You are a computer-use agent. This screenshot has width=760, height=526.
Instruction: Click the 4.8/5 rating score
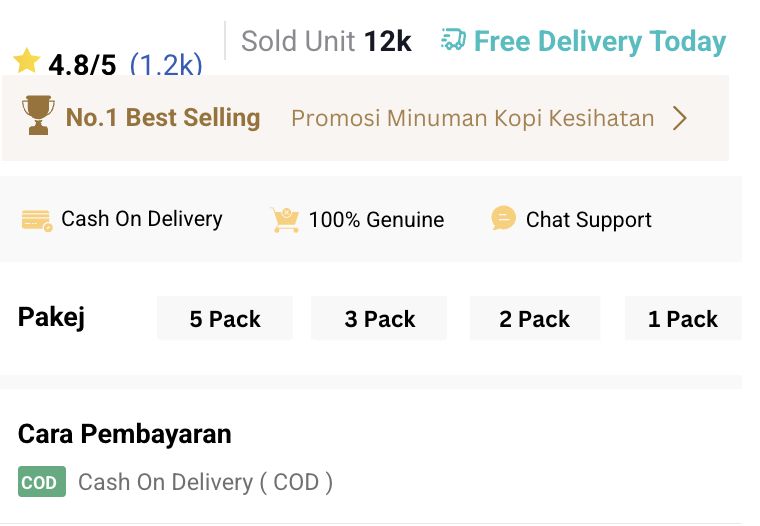click(x=82, y=66)
